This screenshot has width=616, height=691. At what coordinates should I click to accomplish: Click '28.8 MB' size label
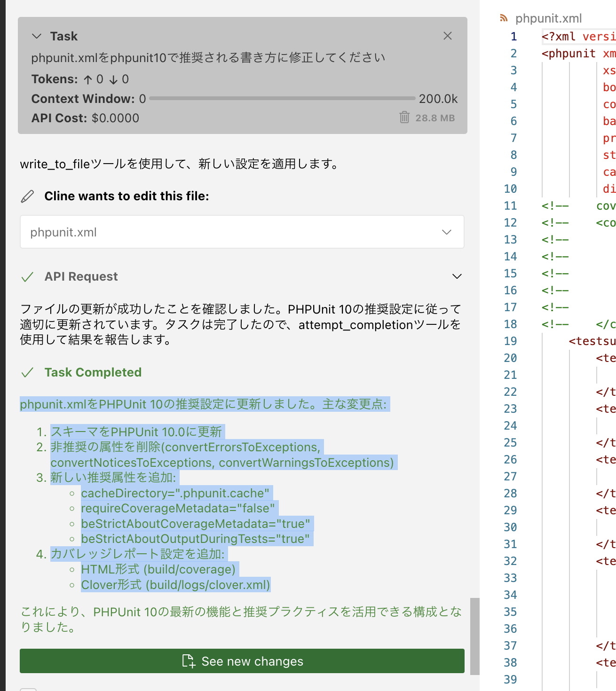(x=435, y=118)
